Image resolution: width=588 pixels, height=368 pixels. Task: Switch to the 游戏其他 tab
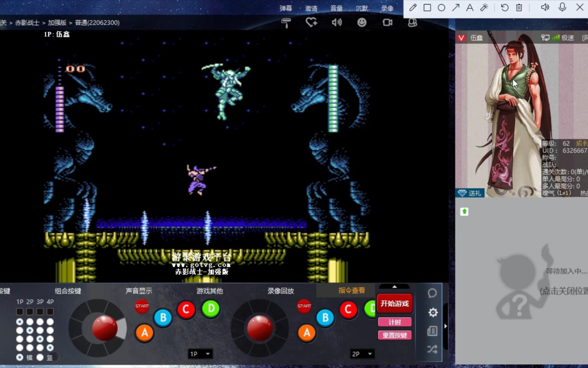[210, 291]
